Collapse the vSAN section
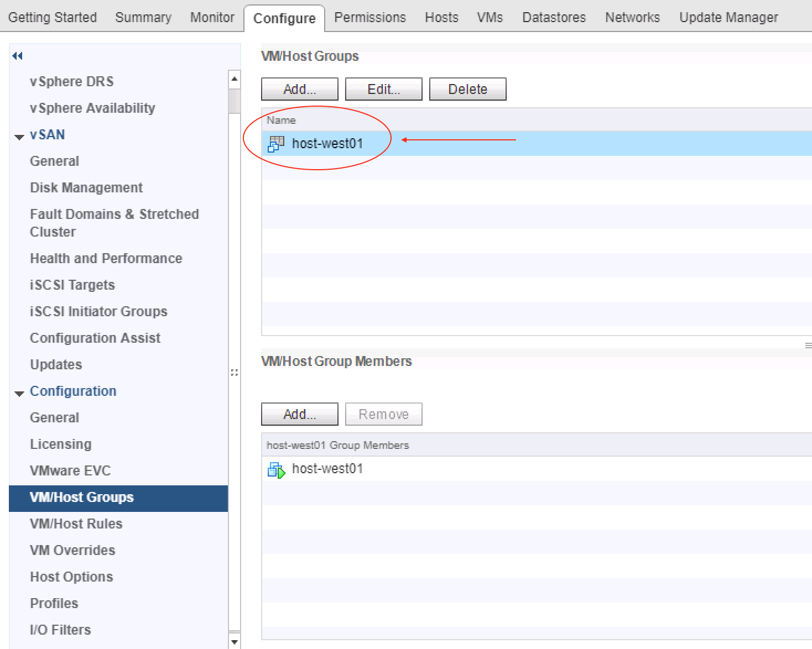Viewport: 812px width, 649px height. coord(19,134)
